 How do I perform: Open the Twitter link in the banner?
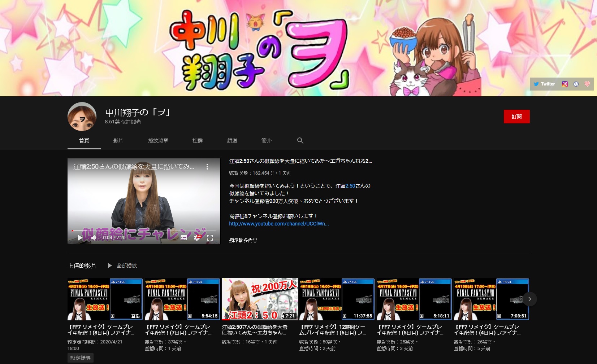pyautogui.click(x=544, y=84)
